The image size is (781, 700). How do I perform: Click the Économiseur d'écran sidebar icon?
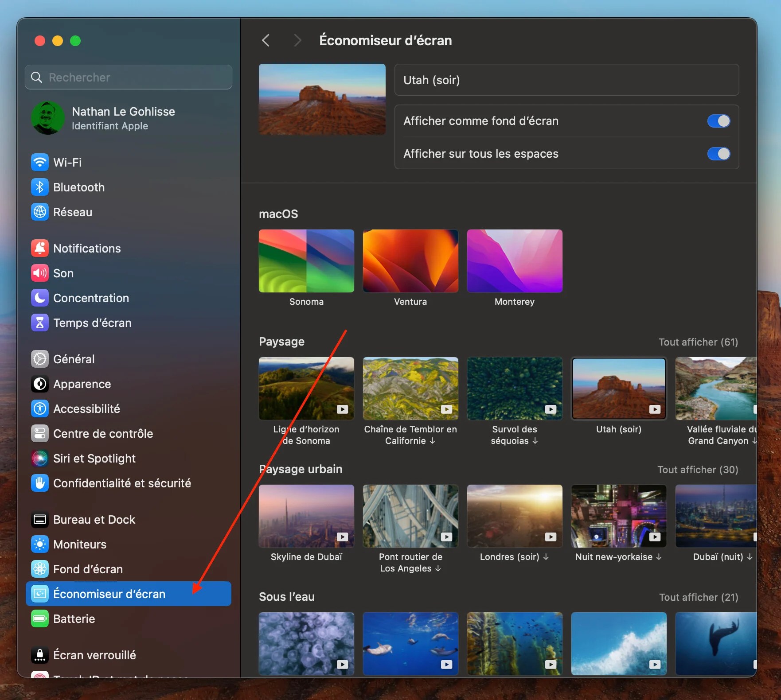coord(40,594)
